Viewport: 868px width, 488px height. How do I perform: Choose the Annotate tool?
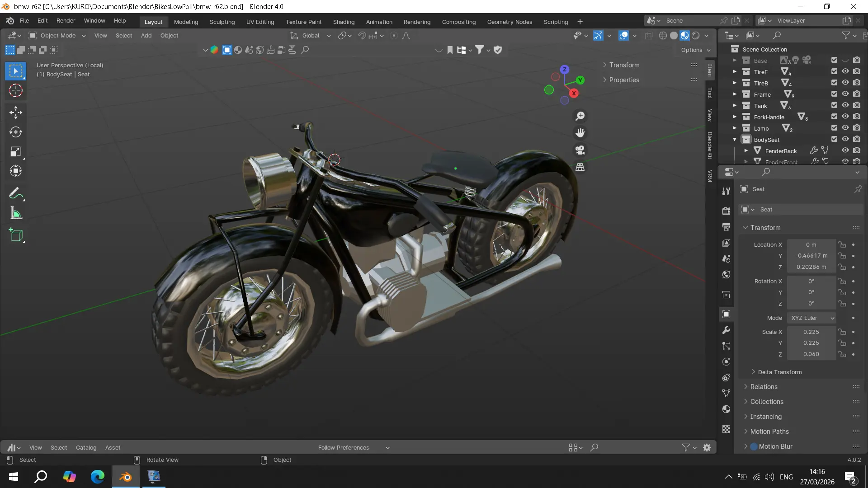click(x=16, y=194)
